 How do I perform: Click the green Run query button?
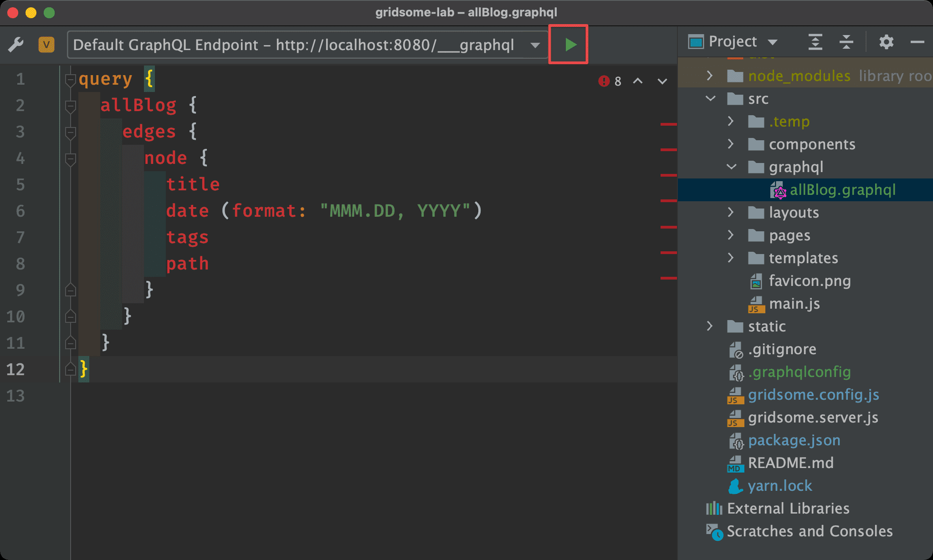570,45
